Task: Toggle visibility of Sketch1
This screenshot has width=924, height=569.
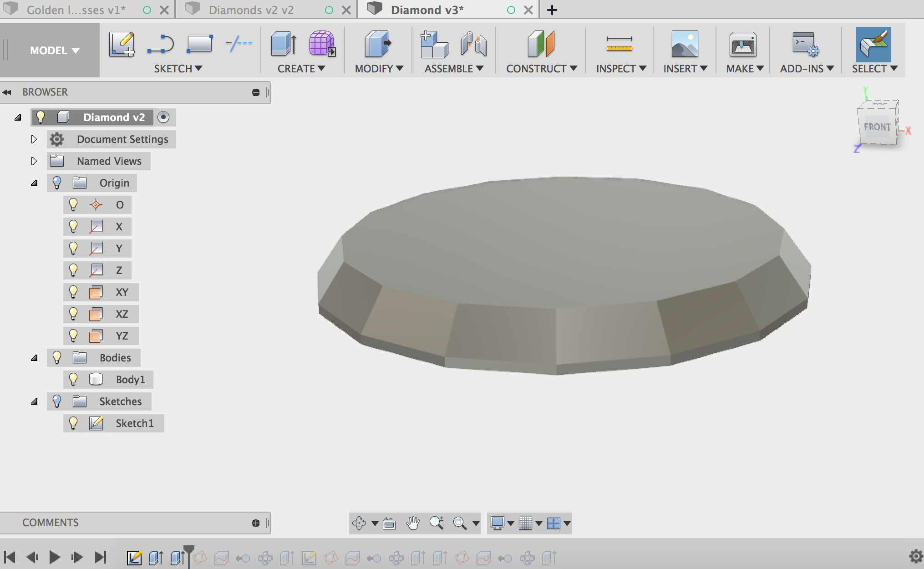Action: 74,423
